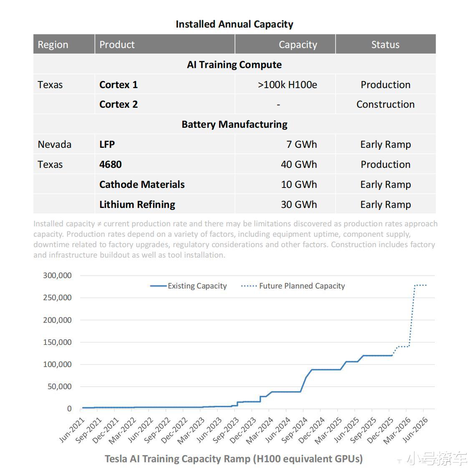
Task: Click the Nevada region cell
Action: coord(55,144)
